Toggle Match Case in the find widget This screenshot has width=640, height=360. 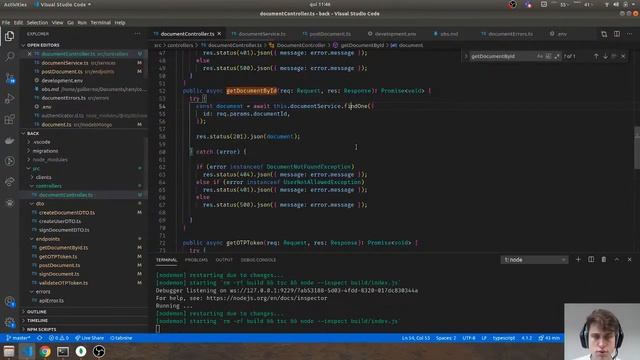pos(540,56)
